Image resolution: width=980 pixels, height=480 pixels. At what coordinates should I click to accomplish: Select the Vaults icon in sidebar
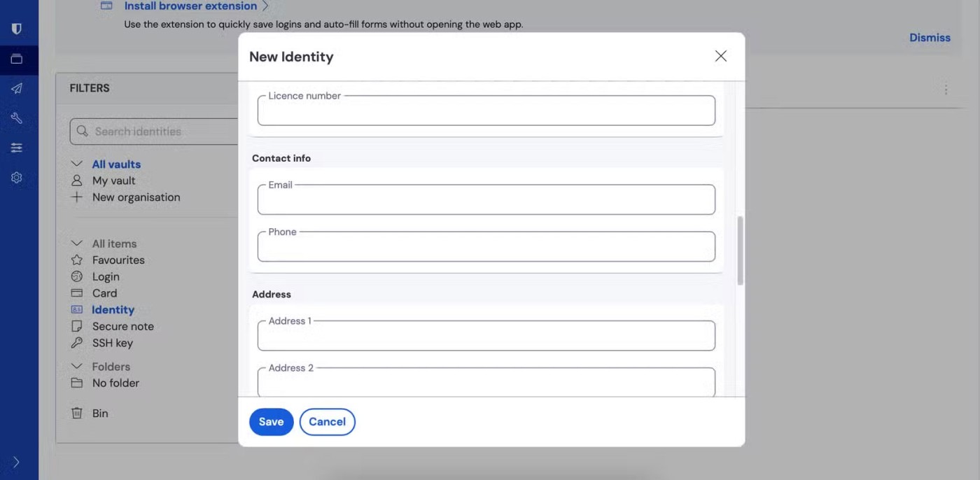(16, 59)
